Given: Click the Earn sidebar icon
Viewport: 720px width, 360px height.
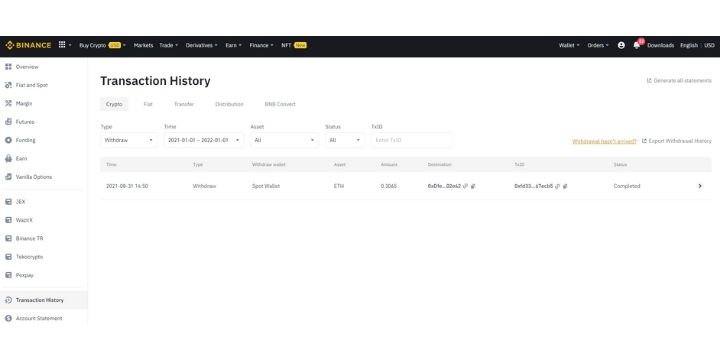Looking at the screenshot, I should click(8, 158).
